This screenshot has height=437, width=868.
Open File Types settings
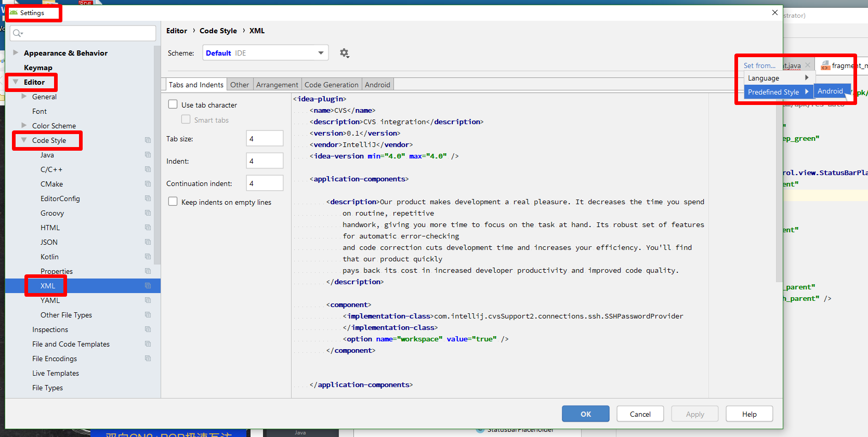[x=47, y=388]
